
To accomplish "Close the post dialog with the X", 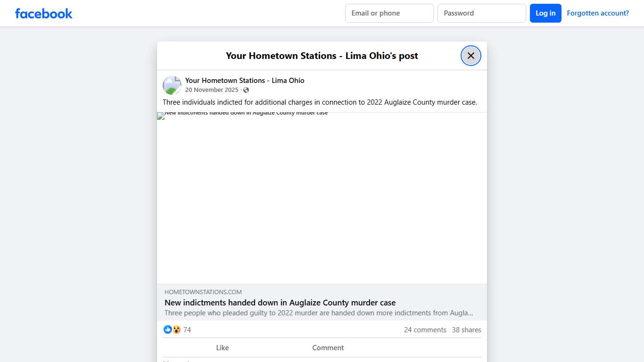I will coord(471,56).
